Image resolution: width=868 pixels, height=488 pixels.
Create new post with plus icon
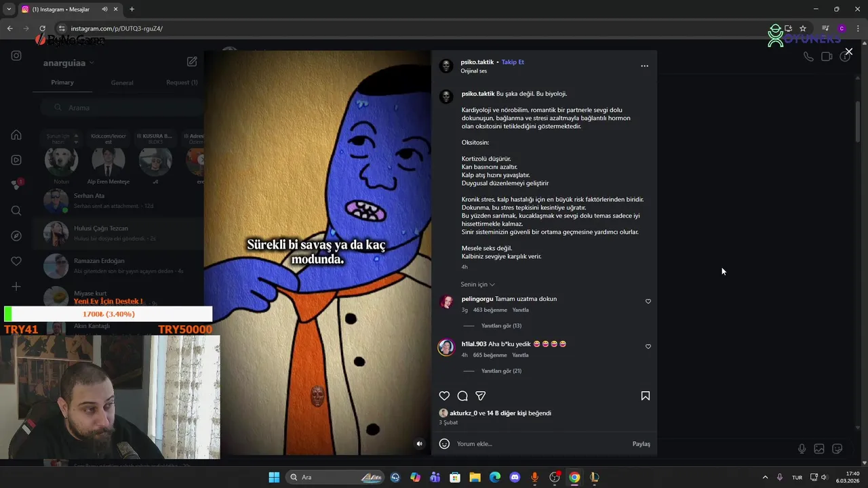pyautogui.click(x=16, y=287)
